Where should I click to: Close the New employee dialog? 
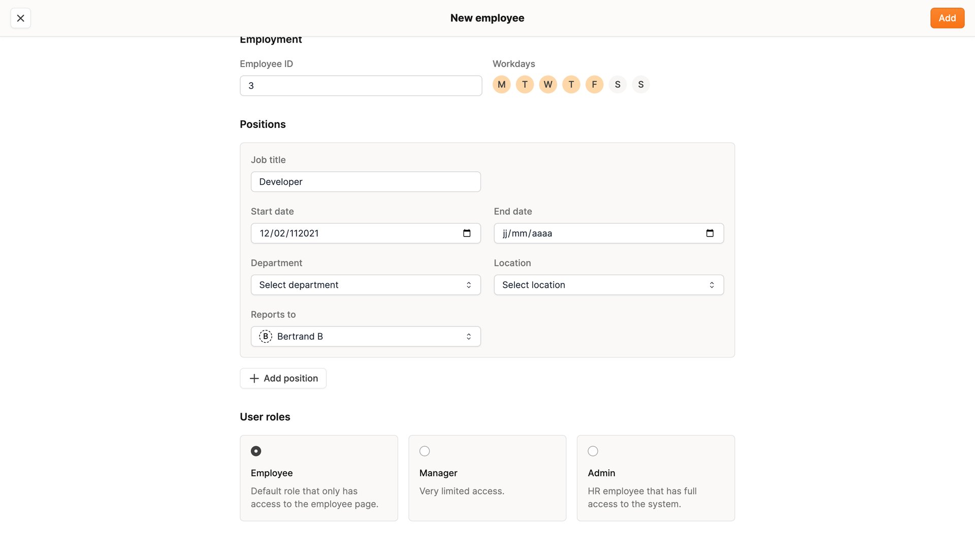pyautogui.click(x=20, y=18)
